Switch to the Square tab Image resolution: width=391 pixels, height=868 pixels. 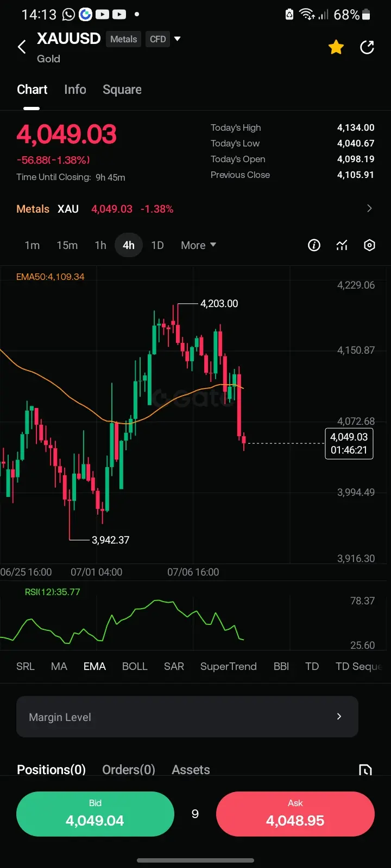(x=122, y=90)
